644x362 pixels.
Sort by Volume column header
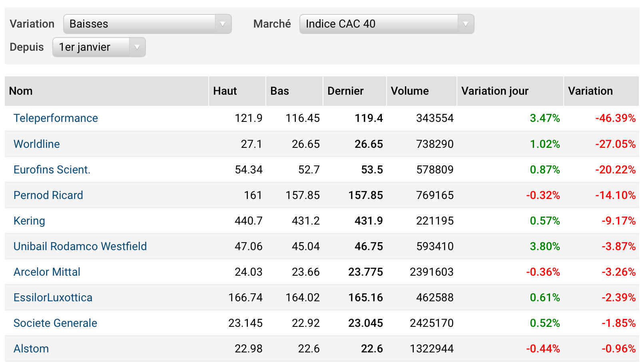coord(409,91)
